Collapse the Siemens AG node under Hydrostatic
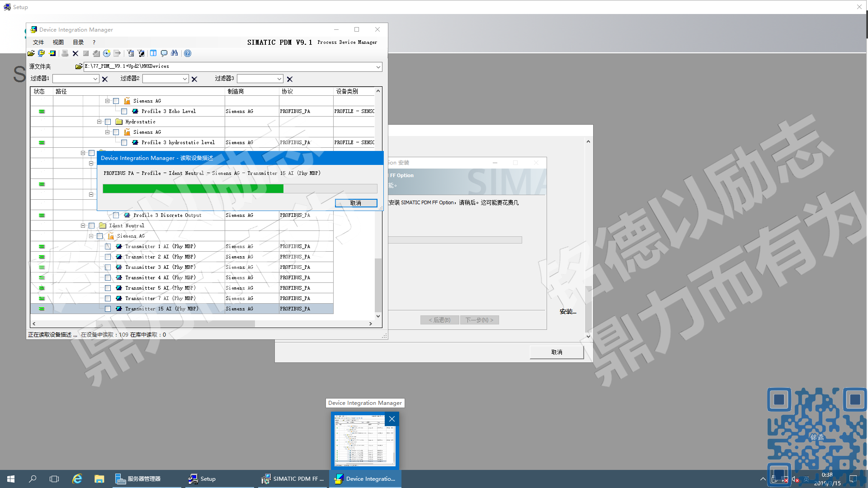The image size is (868, 488). point(108,132)
